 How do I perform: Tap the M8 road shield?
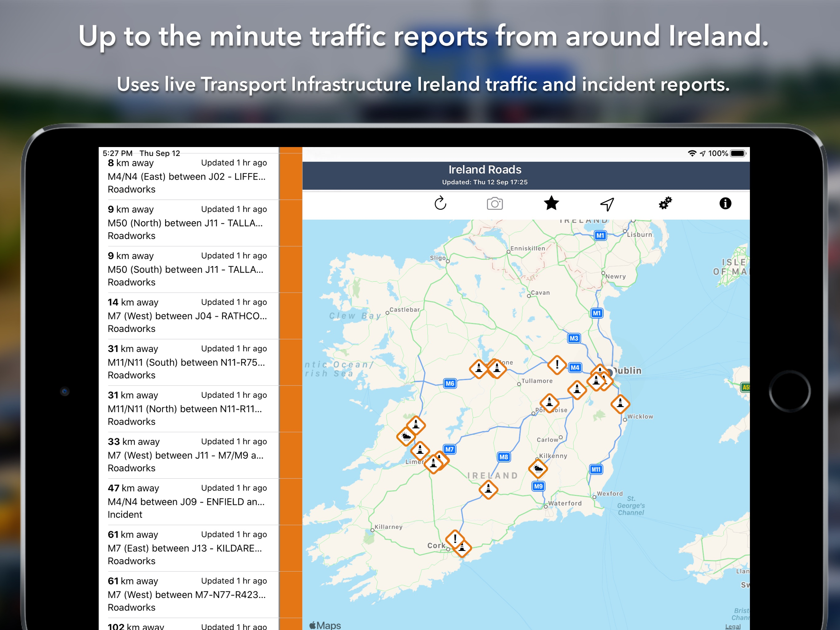tap(504, 457)
